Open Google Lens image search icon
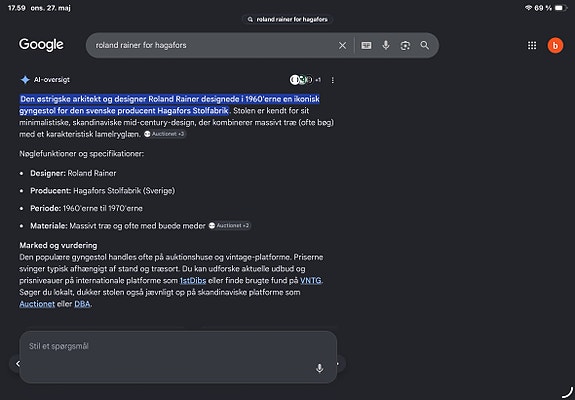The image size is (575, 400). (405, 45)
